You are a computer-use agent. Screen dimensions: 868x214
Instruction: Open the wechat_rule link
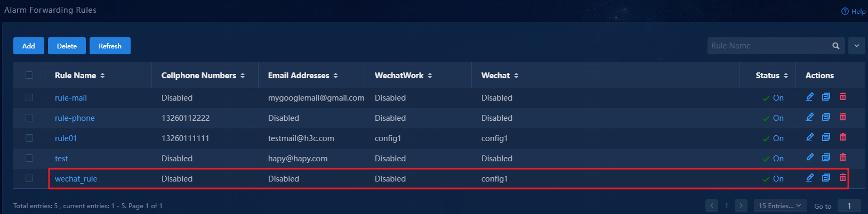(76, 179)
